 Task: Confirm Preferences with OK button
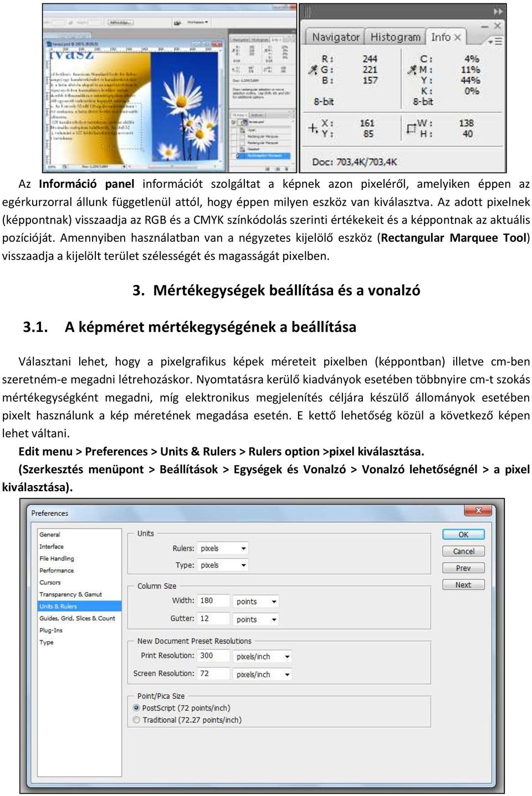click(x=463, y=534)
